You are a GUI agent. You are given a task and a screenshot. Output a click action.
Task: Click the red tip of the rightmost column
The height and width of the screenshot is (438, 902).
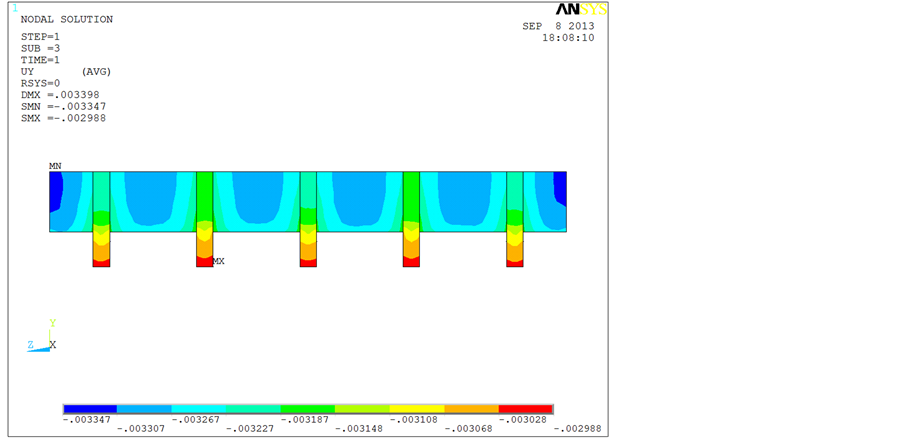[x=515, y=262]
